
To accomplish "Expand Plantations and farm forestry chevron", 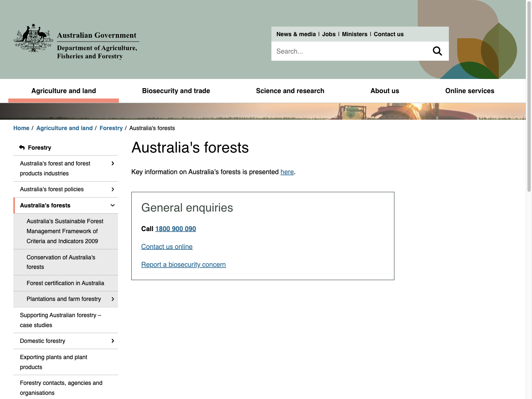I will coord(113,299).
